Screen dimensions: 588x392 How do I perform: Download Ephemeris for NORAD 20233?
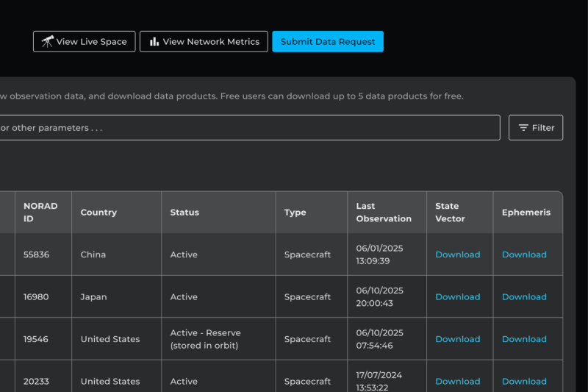click(524, 381)
